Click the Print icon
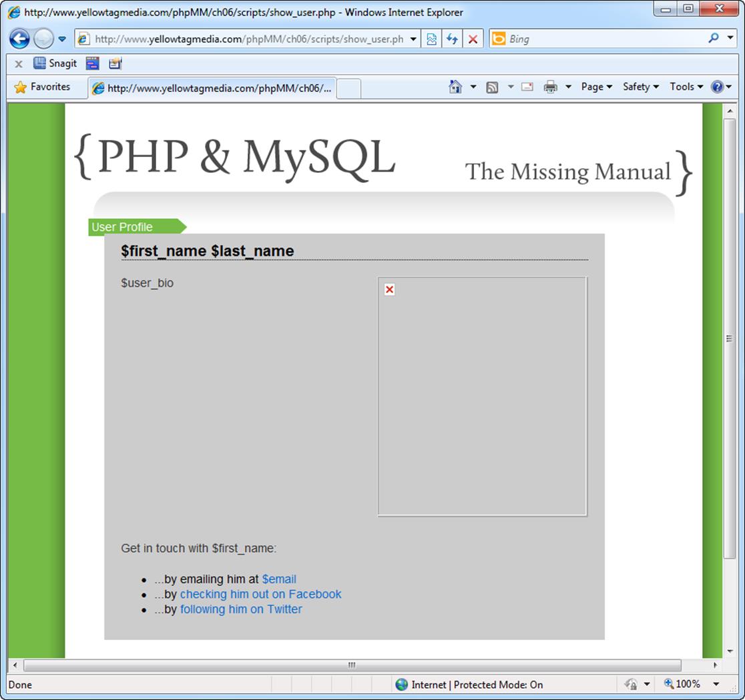745x700 pixels. point(550,87)
